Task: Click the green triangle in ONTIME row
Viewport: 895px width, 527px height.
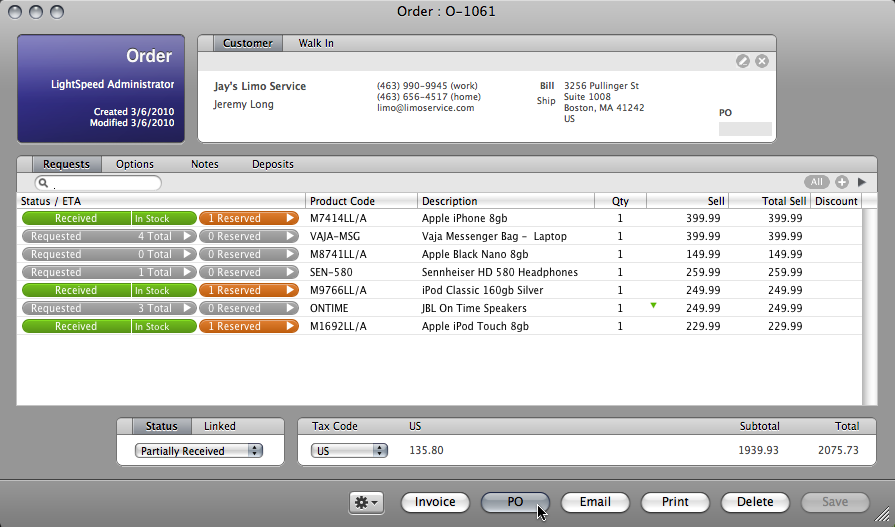Action: pyautogui.click(x=654, y=305)
